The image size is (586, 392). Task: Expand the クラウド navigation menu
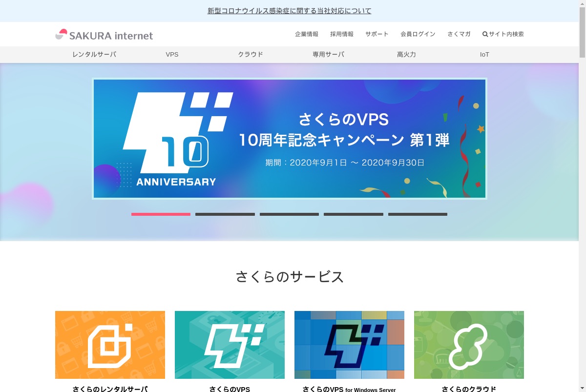[251, 55]
